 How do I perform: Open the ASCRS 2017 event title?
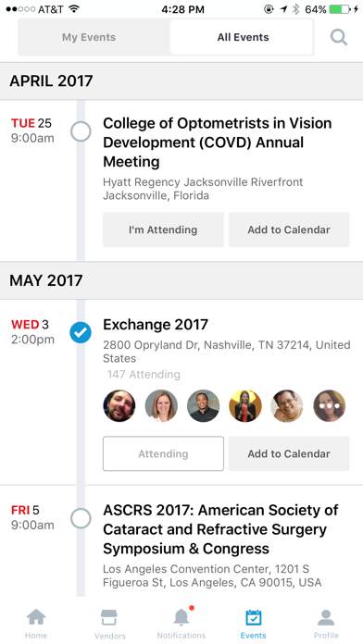(x=220, y=529)
